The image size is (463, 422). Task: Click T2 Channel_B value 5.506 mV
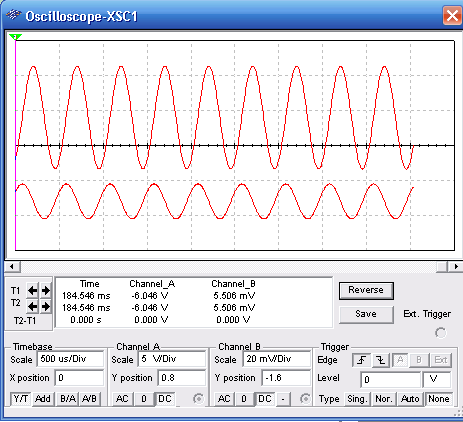pyautogui.click(x=234, y=308)
